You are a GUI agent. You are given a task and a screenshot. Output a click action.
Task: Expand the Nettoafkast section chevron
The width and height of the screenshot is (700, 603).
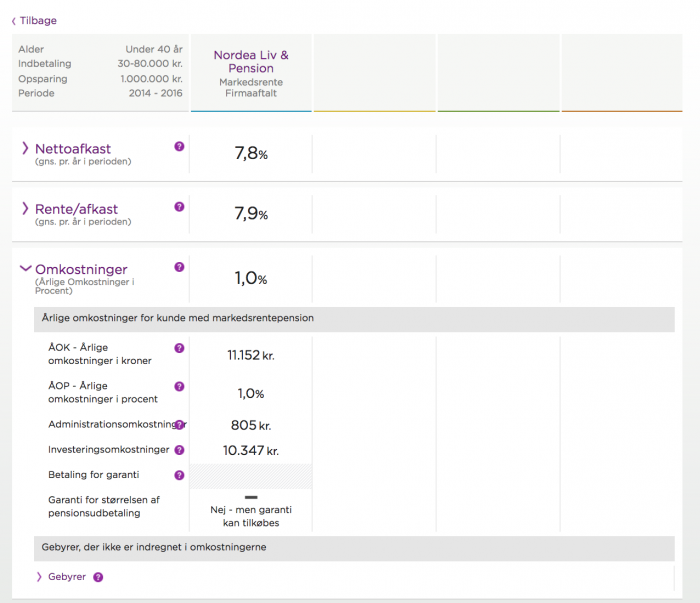pos(25,148)
